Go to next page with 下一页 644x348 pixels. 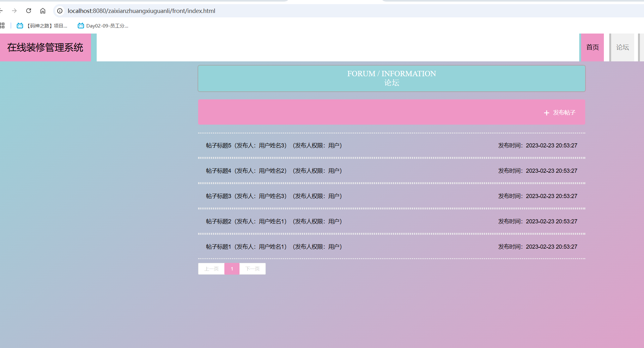[x=252, y=269]
